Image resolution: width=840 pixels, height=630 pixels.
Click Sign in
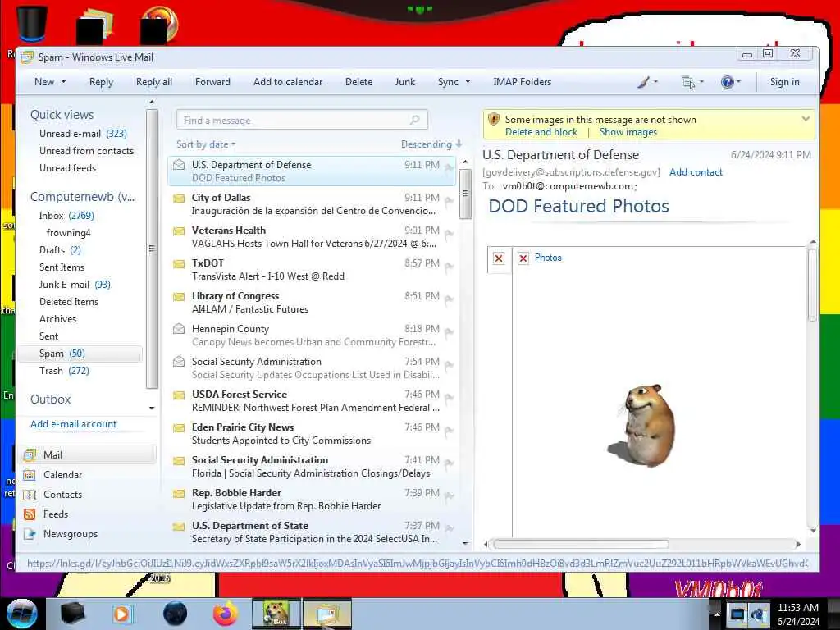[784, 82]
